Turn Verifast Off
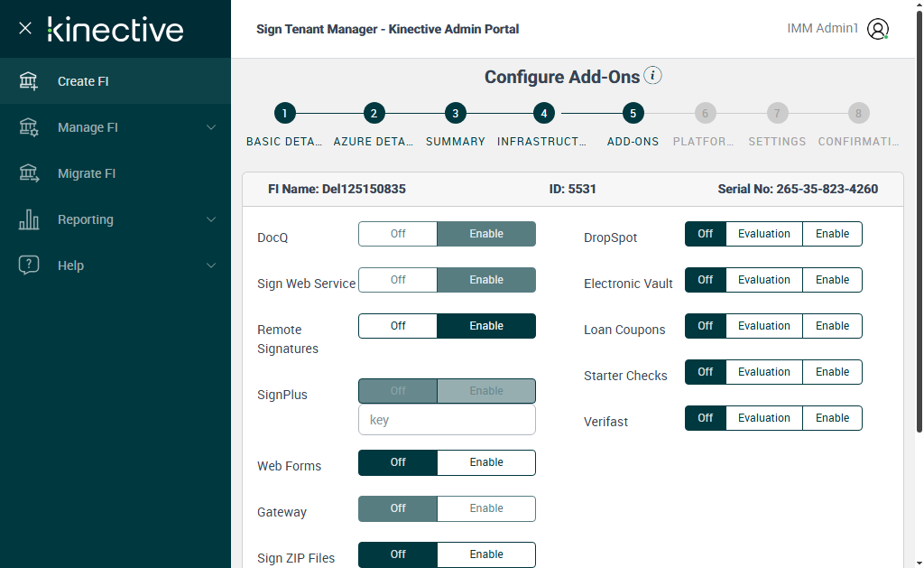 click(706, 417)
